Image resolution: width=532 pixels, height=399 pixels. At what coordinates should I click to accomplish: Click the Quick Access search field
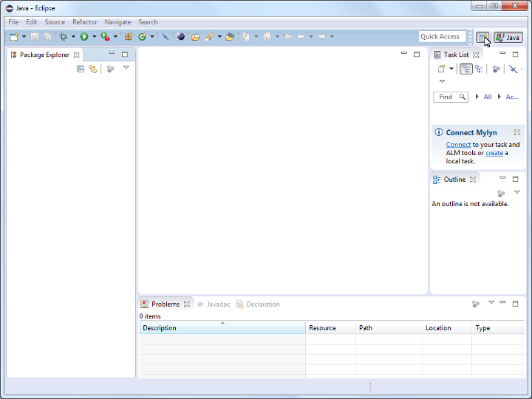[x=442, y=37]
